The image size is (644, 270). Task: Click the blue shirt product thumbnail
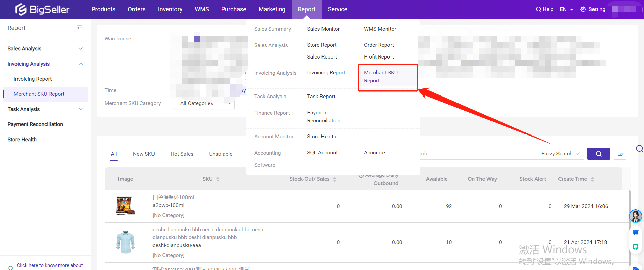coord(126,242)
